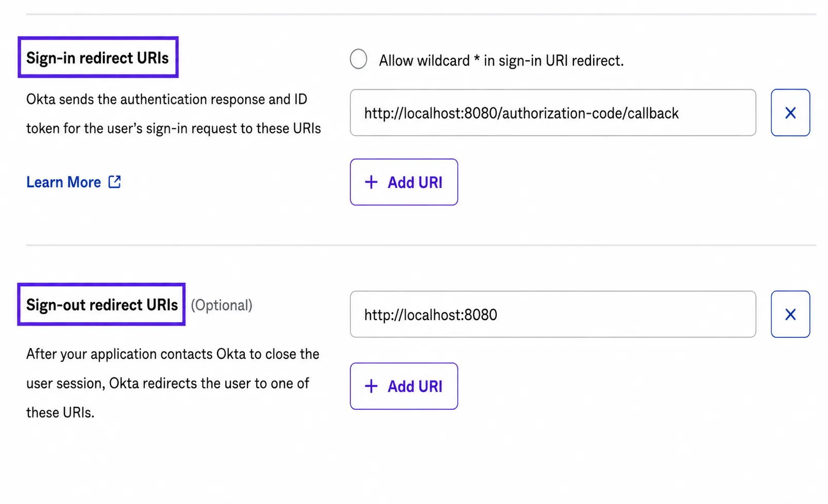828x504 pixels.
Task: Click the plus icon under Sign-out redirect URIs
Action: (371, 386)
